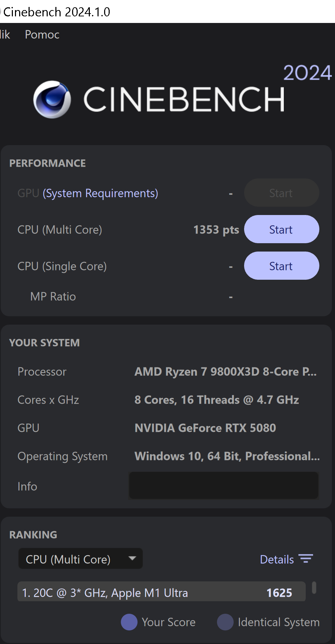Click the greyed-out GPU Start button

[x=281, y=193]
